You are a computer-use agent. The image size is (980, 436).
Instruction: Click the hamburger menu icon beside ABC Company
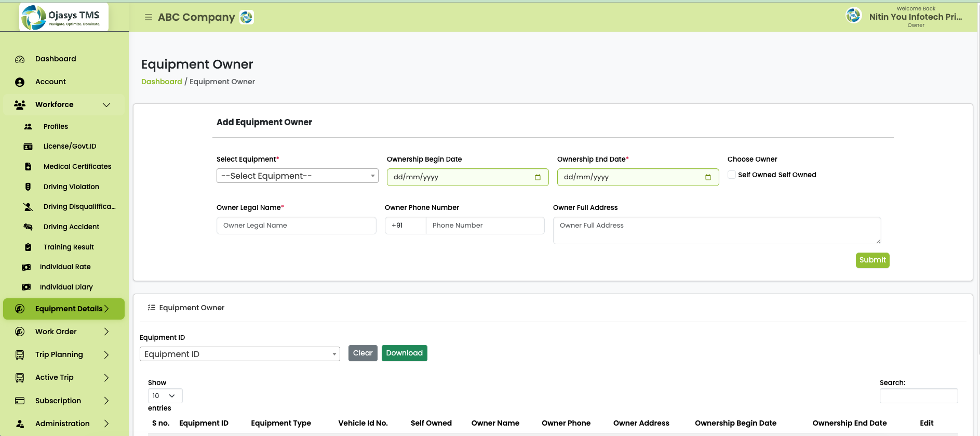(x=149, y=17)
